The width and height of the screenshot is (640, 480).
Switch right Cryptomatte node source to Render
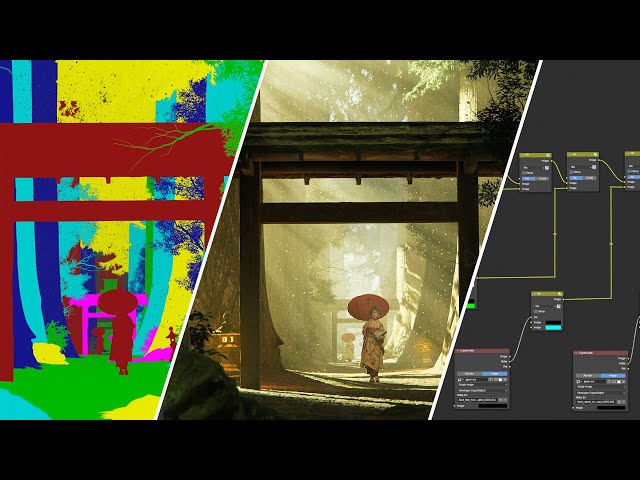tap(588, 376)
